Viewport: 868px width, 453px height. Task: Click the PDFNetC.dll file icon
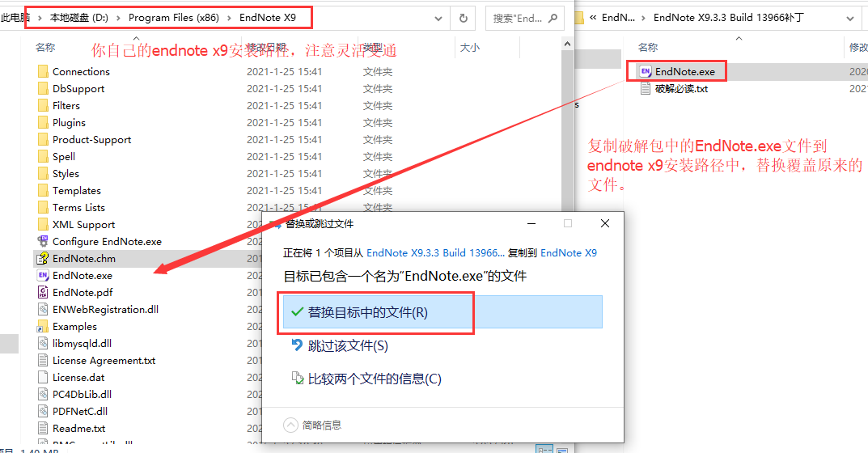(x=43, y=412)
